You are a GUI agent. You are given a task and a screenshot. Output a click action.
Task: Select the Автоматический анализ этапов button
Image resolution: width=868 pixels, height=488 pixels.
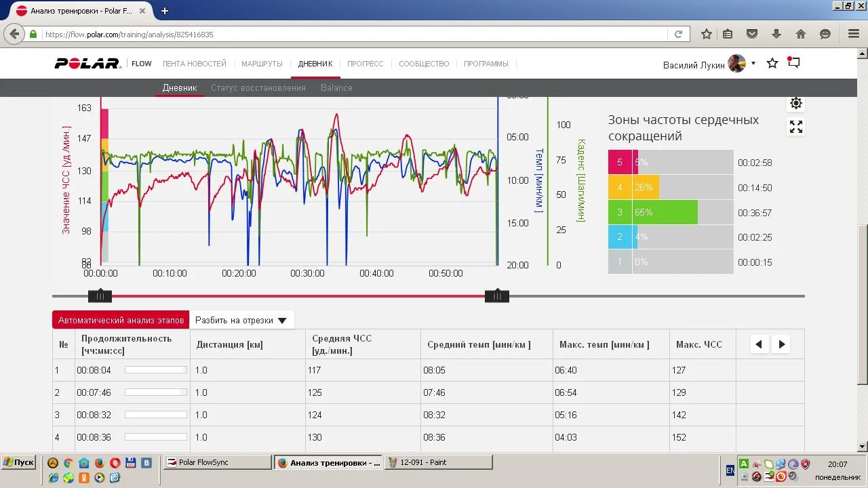tap(121, 321)
